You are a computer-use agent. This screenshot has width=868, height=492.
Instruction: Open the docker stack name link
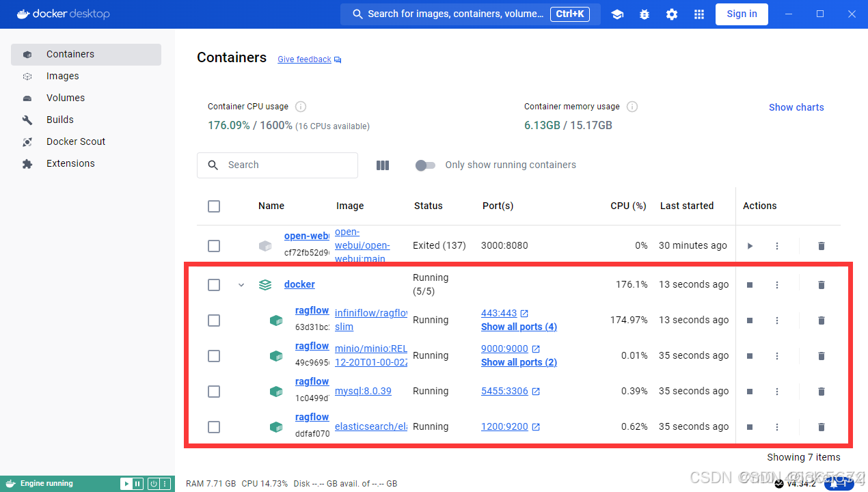click(299, 285)
